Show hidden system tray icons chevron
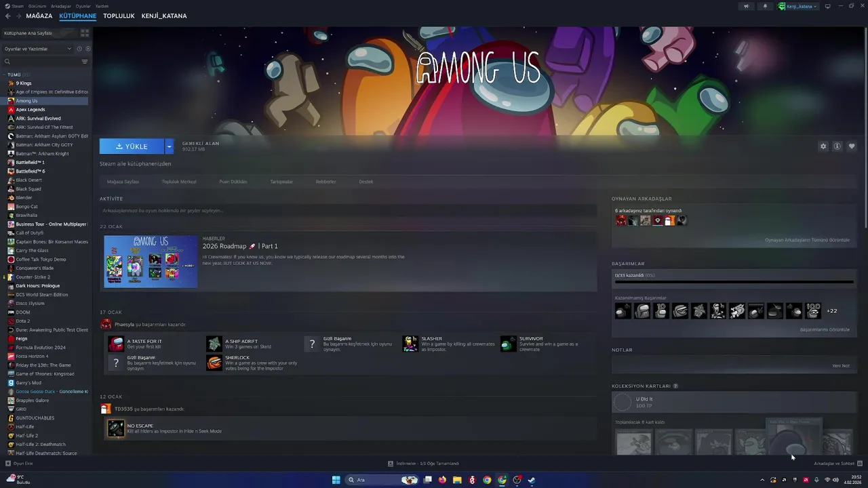This screenshot has height=488, width=868. (x=762, y=480)
